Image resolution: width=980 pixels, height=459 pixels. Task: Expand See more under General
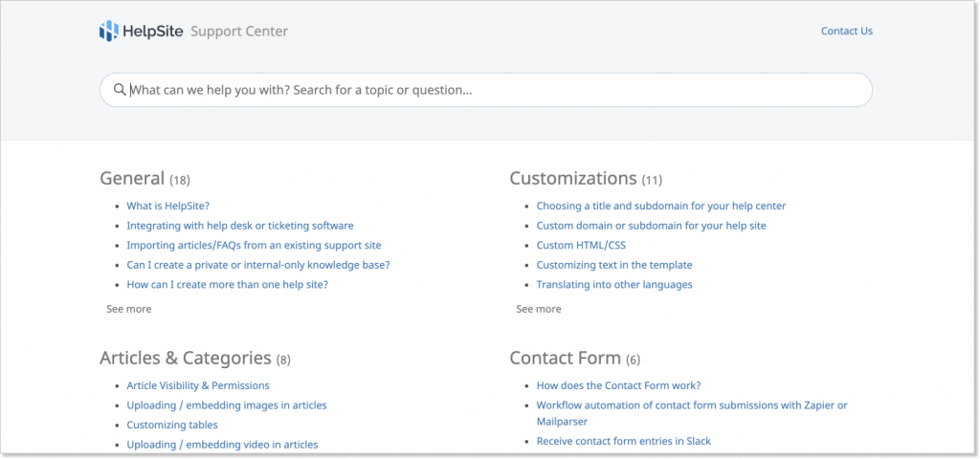click(129, 309)
